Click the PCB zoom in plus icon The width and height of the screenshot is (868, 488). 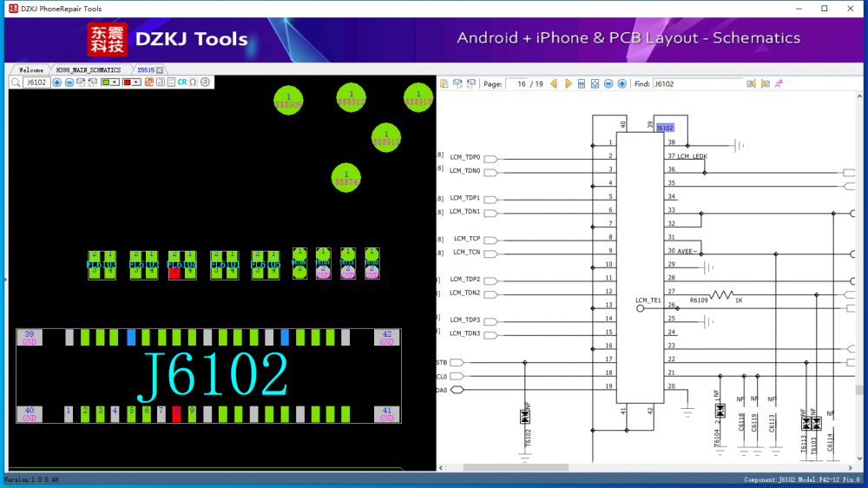pos(57,82)
